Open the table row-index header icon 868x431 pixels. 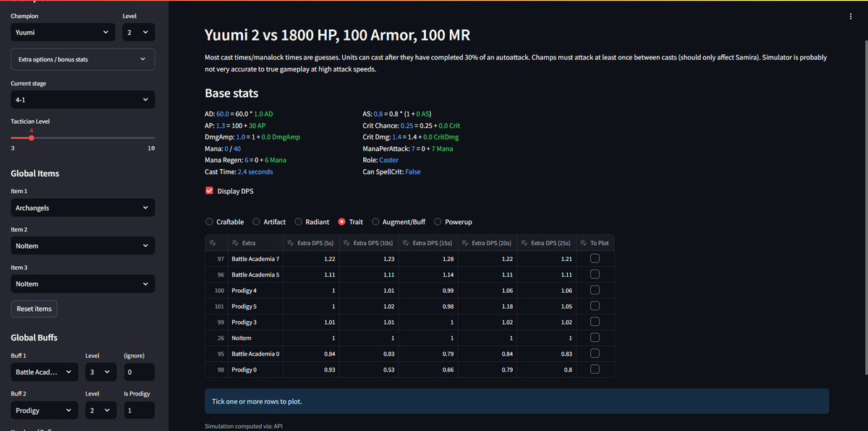click(213, 243)
